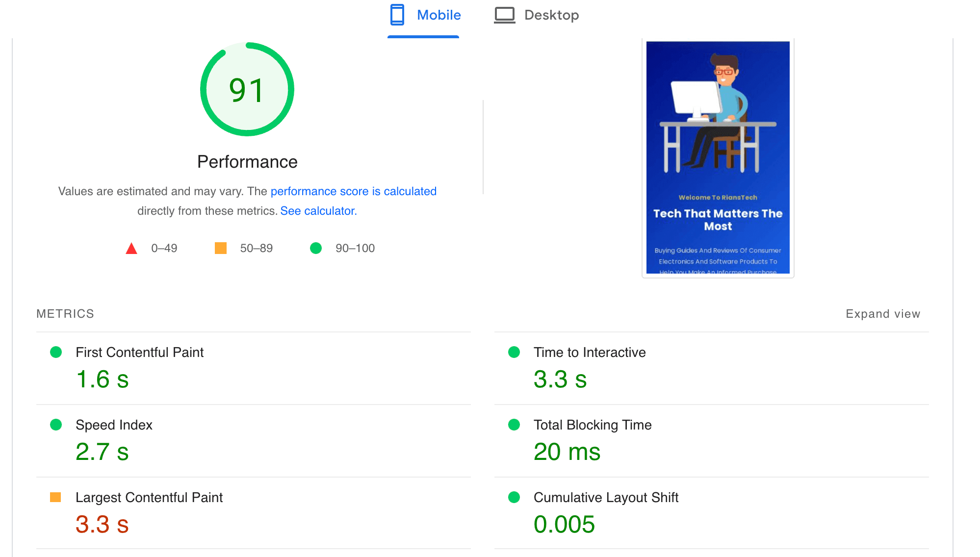Select the 1.6 s value

click(x=102, y=380)
